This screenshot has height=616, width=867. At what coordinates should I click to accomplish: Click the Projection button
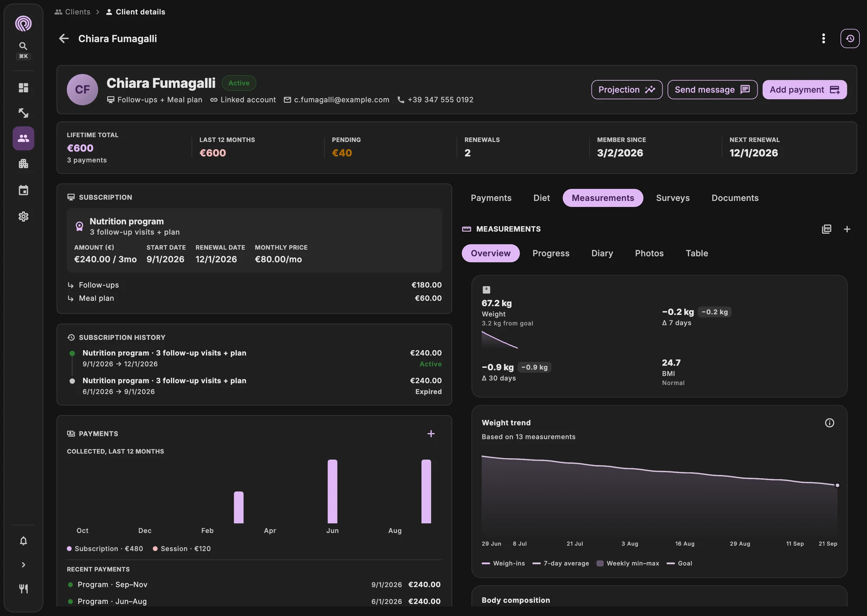pos(627,90)
